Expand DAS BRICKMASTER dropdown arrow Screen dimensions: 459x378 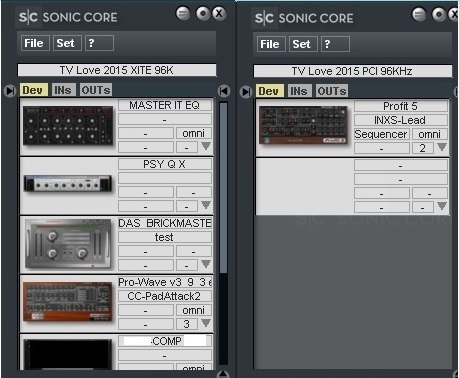[x=206, y=264]
